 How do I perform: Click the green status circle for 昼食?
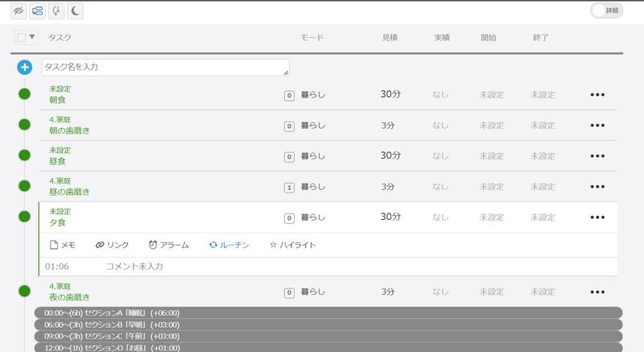coord(25,155)
